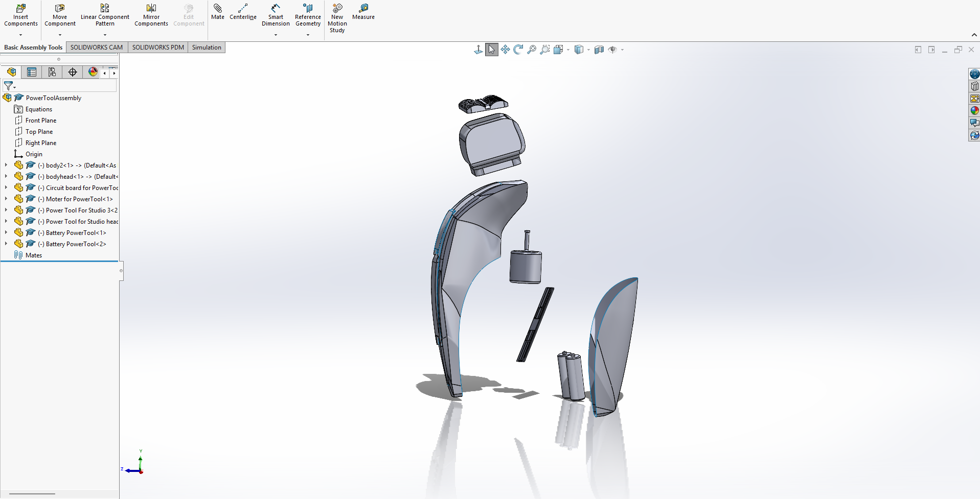This screenshot has height=499, width=980.
Task: Select the Front Plane item
Action: 41,121
